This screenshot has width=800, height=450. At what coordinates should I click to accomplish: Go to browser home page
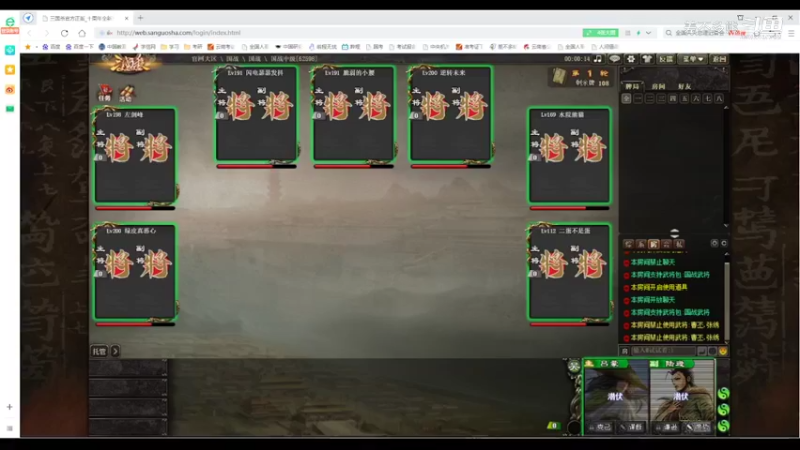tap(82, 33)
